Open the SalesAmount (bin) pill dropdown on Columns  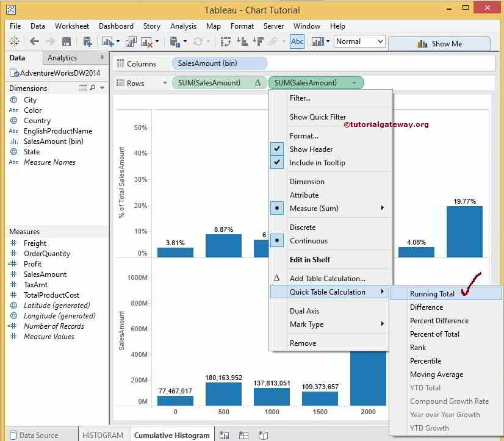(261, 63)
